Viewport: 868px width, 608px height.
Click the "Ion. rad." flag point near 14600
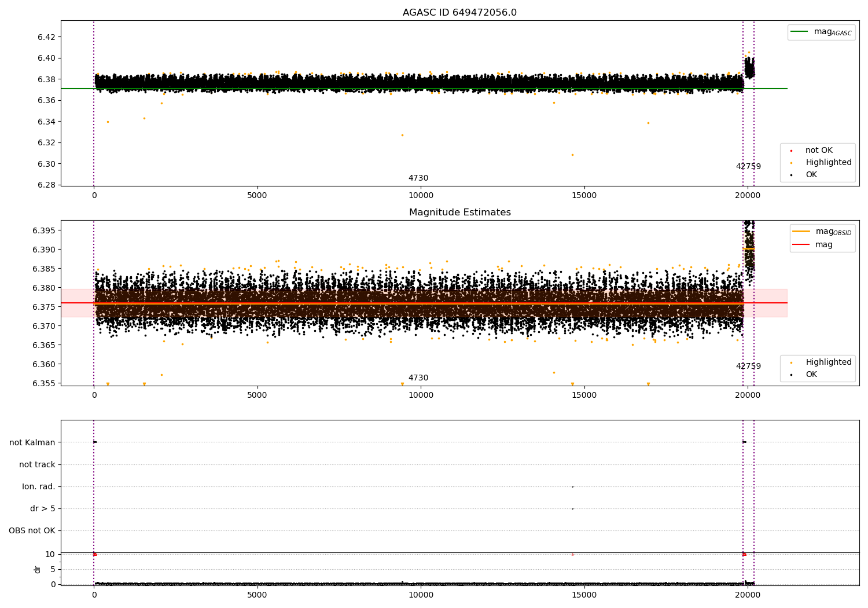click(572, 486)
